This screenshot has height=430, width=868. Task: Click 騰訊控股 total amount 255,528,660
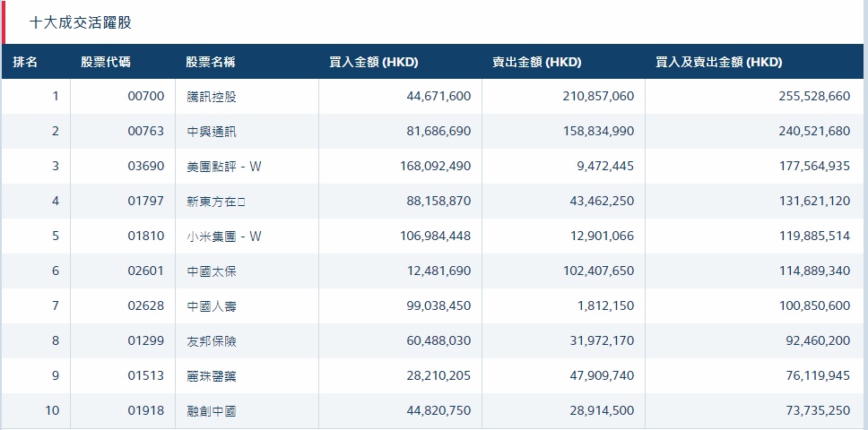814,96
